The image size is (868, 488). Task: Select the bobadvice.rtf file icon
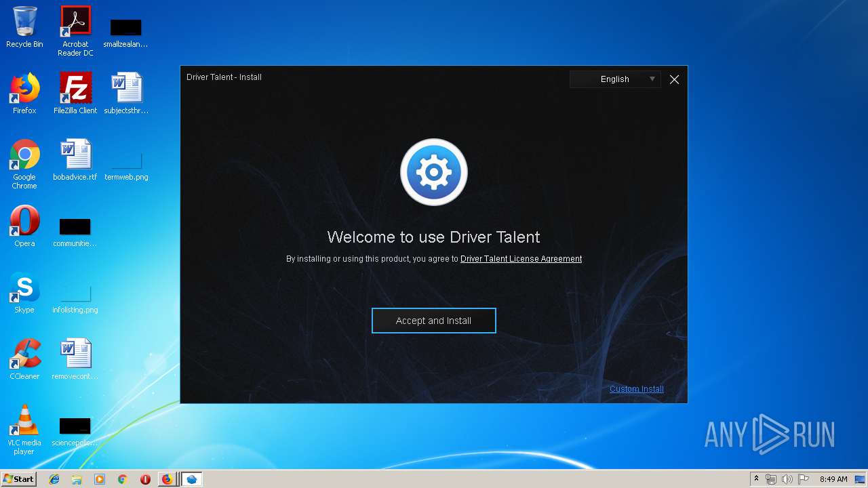tap(75, 160)
